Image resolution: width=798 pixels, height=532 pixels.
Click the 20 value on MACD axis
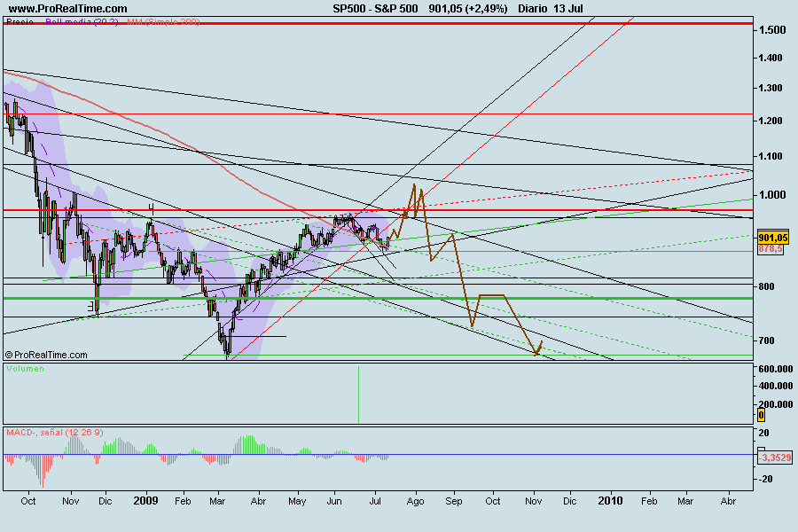[764, 434]
